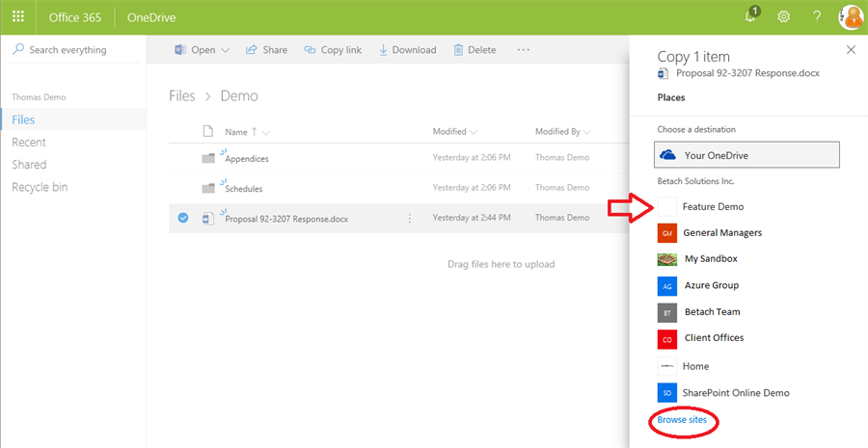
Task: Open the help question mark
Action: click(817, 16)
